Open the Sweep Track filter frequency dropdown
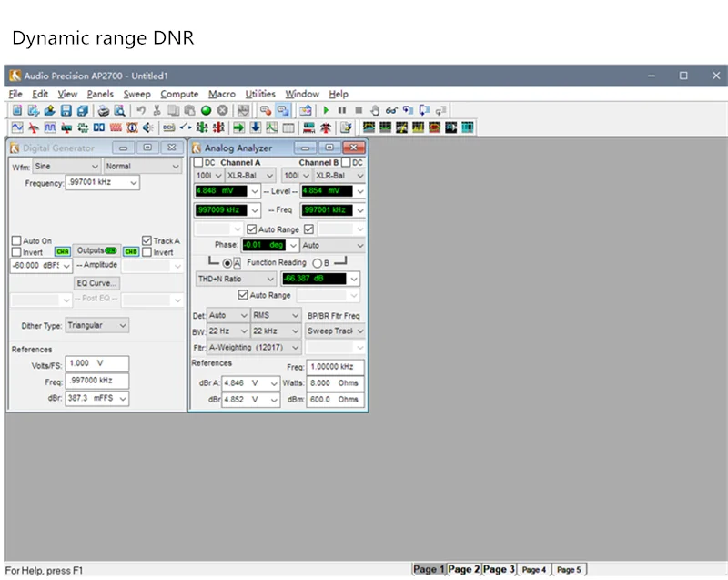Screen dimensions: 728x580 coord(335,331)
